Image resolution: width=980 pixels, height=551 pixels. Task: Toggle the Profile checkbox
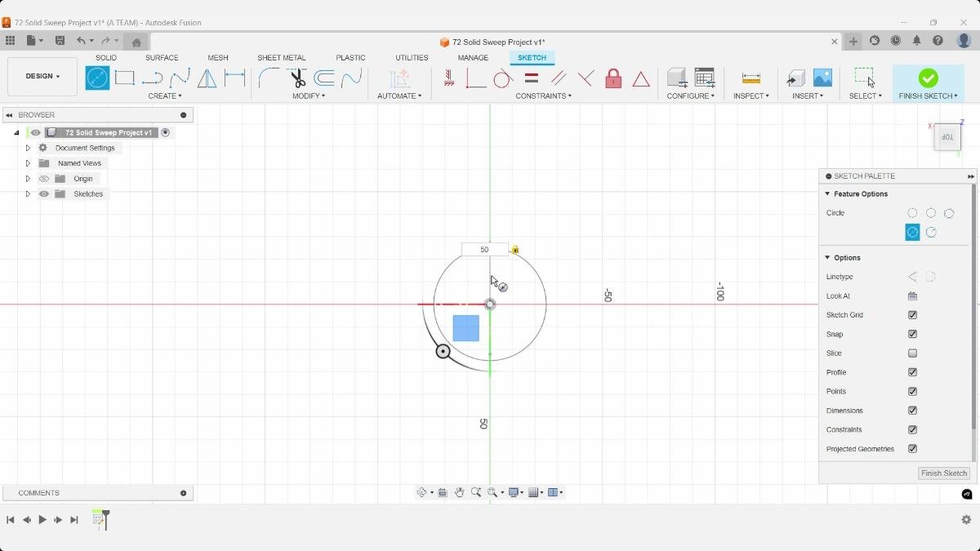coord(912,372)
